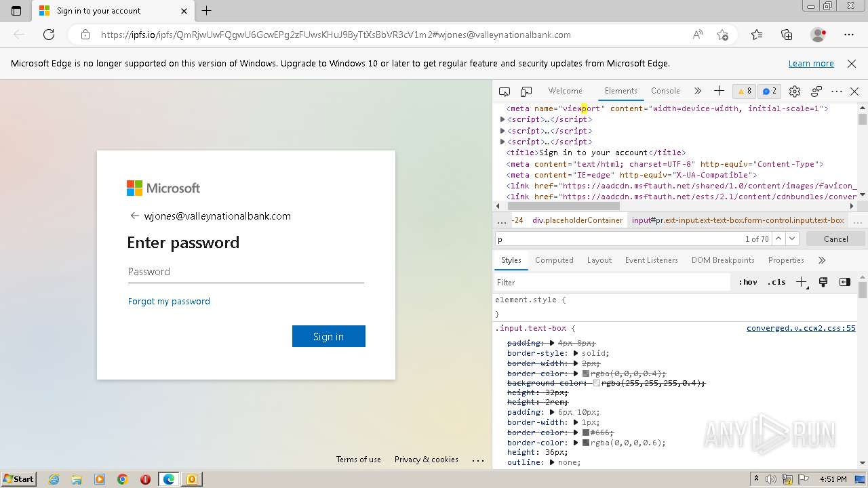Show more DevTools tabs chevron
This screenshot has height=488, width=868.
pos(697,91)
